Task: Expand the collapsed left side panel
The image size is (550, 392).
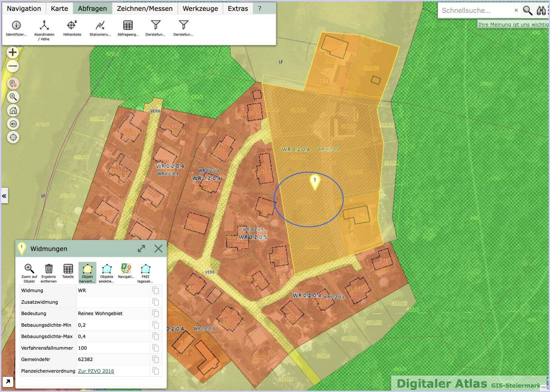Action: (4, 196)
